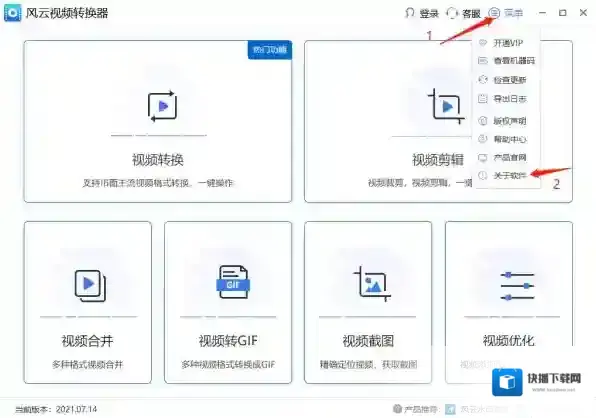Open 版权声明 copyright statement
Viewport: 596px width, 418px height.
506,121
